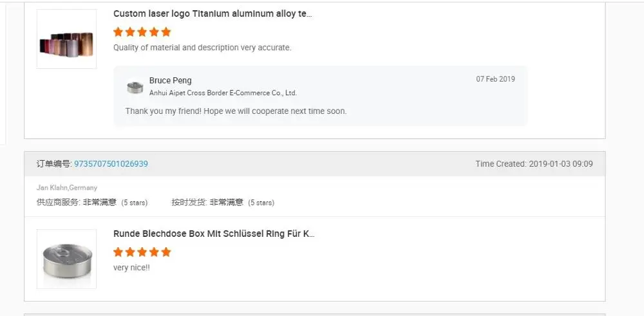Click third star of Runde Blechdose rating
The height and width of the screenshot is (316, 644).
pyautogui.click(x=142, y=252)
